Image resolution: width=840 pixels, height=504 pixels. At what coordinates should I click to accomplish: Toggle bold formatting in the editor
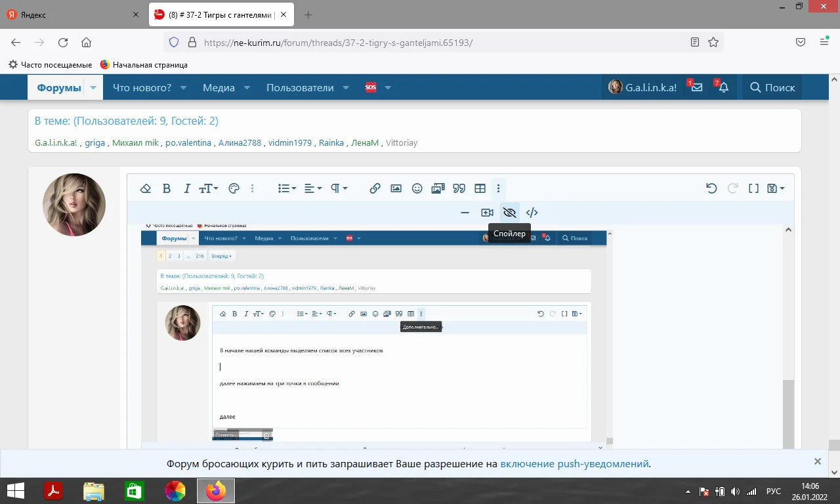(167, 188)
